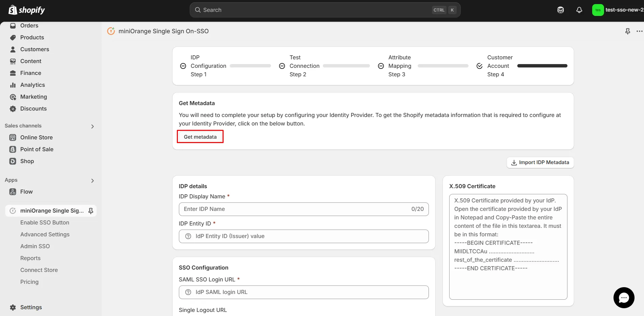The image size is (644, 316).
Task: Click the Orders inbox icon
Action: (13, 26)
